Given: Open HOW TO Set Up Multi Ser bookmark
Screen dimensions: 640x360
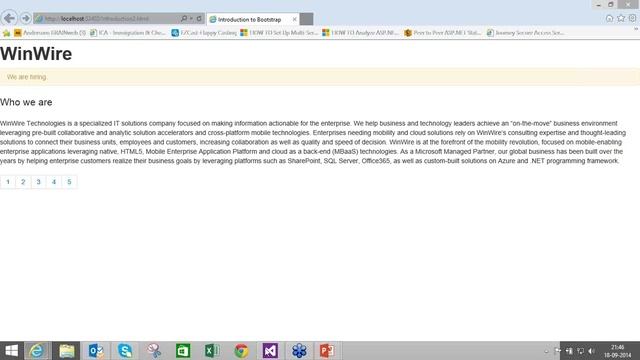Looking at the screenshot, I should coord(279,33).
